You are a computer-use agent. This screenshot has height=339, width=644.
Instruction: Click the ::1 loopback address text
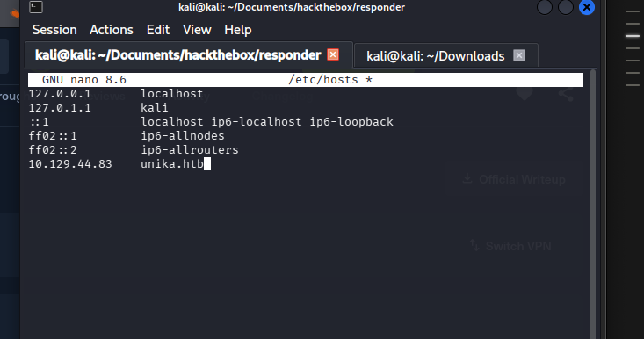pyautogui.click(x=39, y=122)
